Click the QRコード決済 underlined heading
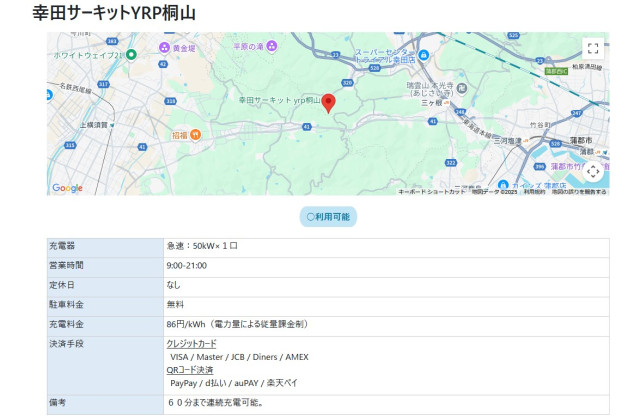Viewport: 640px width, 416px height. (x=190, y=370)
